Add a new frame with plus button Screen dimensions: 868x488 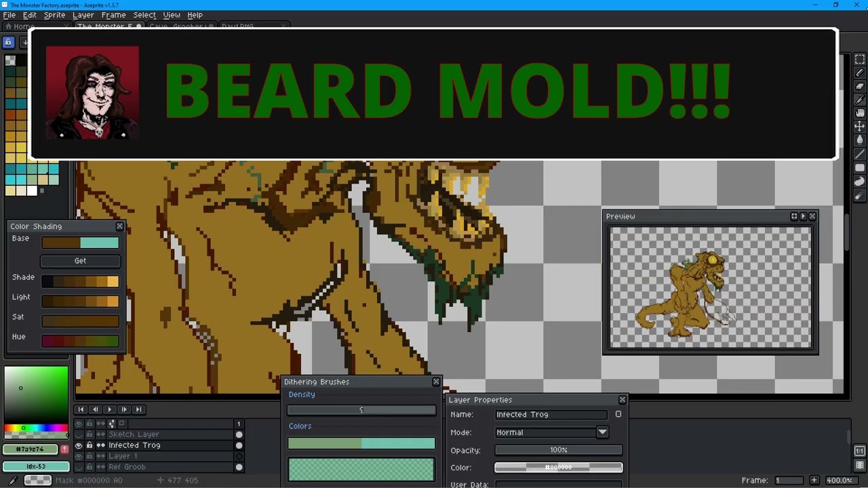(x=814, y=481)
